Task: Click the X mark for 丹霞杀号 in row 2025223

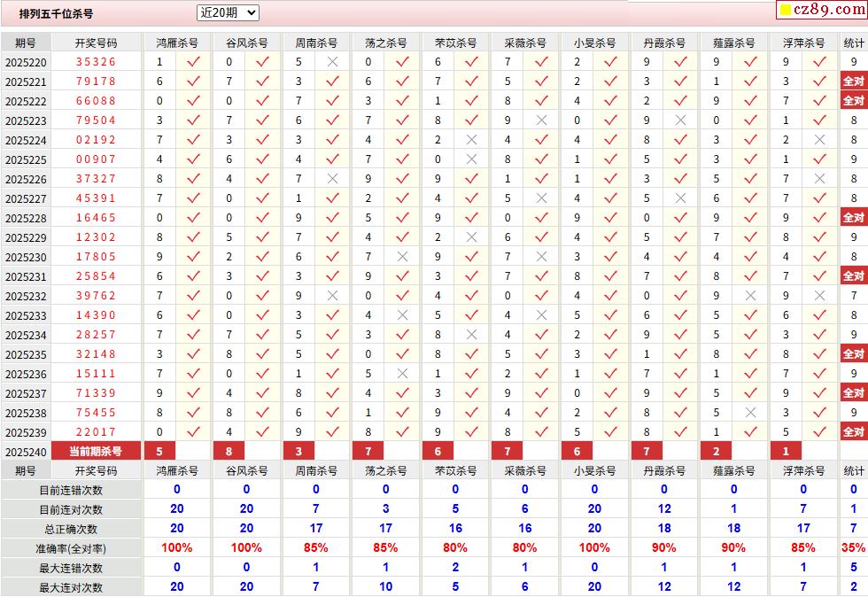Action: (680, 120)
